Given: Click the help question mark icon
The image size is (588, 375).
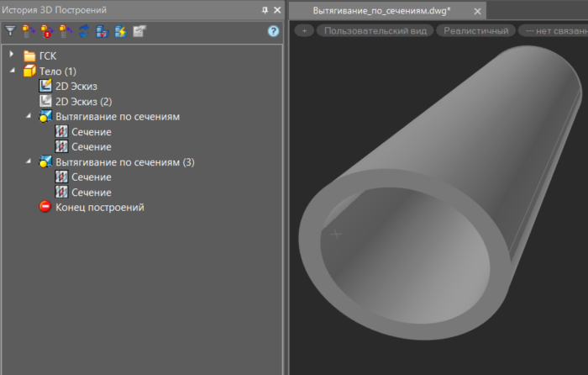Looking at the screenshot, I should (273, 31).
